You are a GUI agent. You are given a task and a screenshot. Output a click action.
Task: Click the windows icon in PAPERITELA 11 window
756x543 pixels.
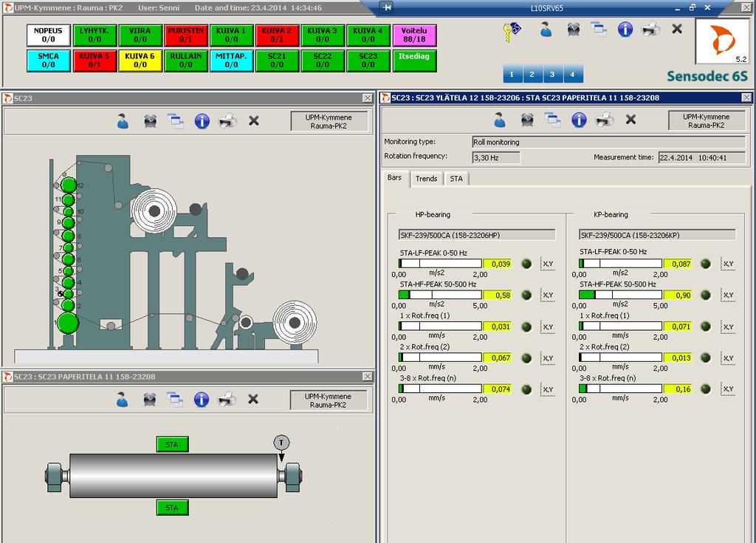175,399
